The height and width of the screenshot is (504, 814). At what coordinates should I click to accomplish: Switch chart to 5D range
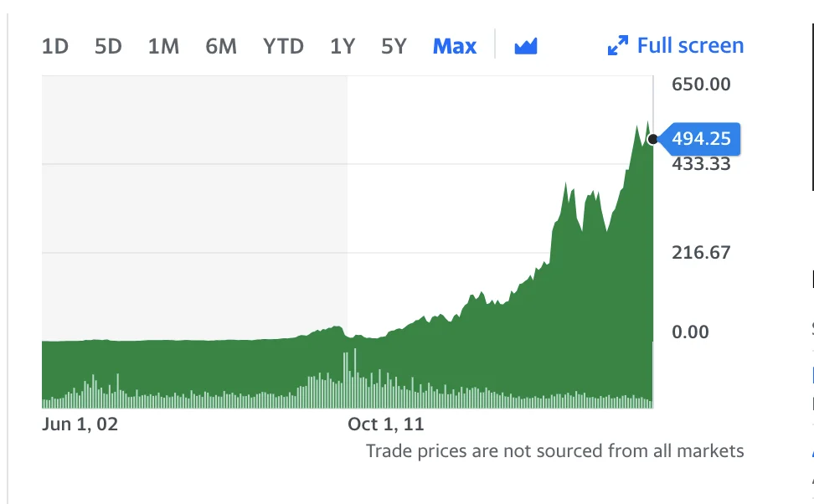click(108, 46)
